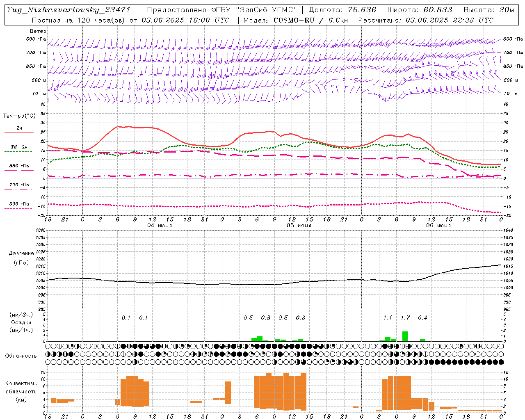Click the 'Высота: 30м' elevation label
The image size is (525, 420).
489,10
